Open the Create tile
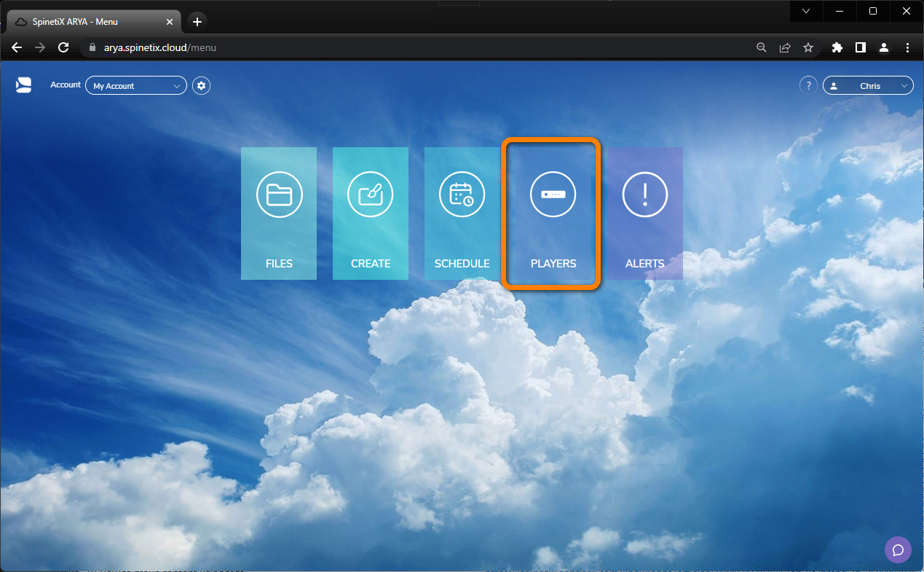Screen dimensions: 924x572 coord(371,213)
